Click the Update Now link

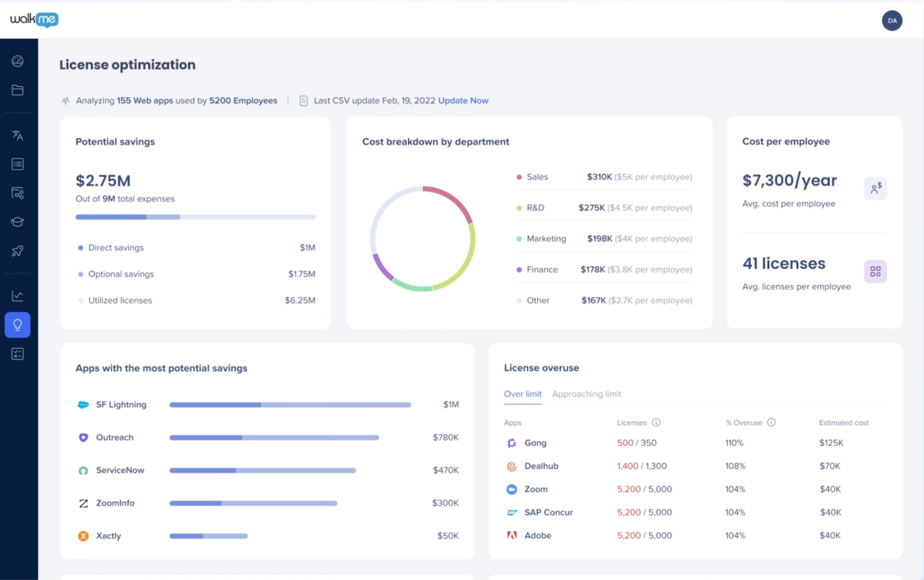(463, 100)
